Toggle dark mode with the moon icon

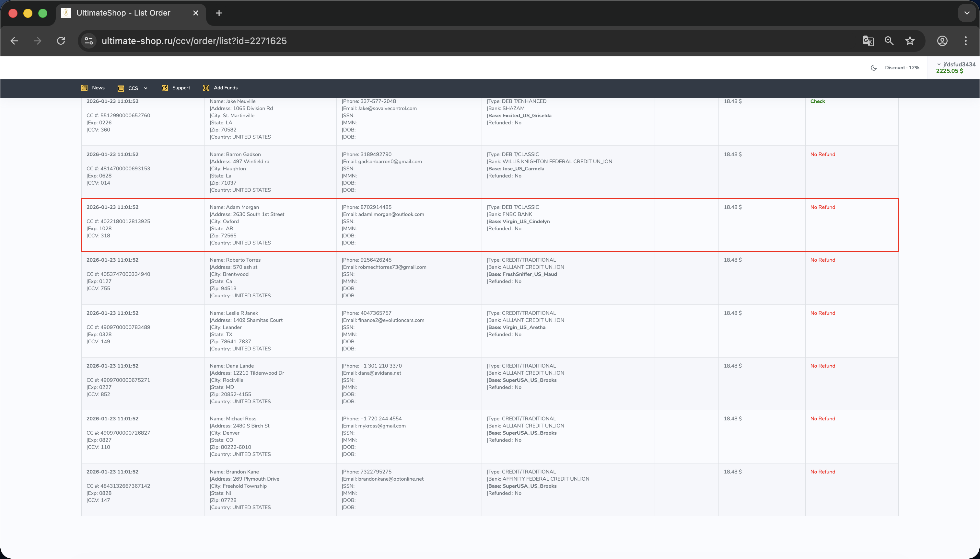point(874,68)
